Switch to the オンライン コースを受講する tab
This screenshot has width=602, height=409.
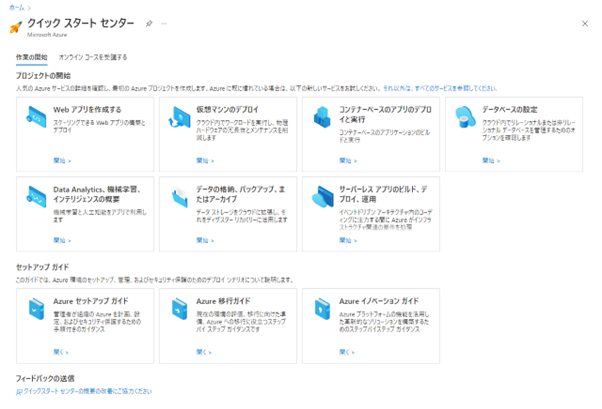(x=93, y=58)
